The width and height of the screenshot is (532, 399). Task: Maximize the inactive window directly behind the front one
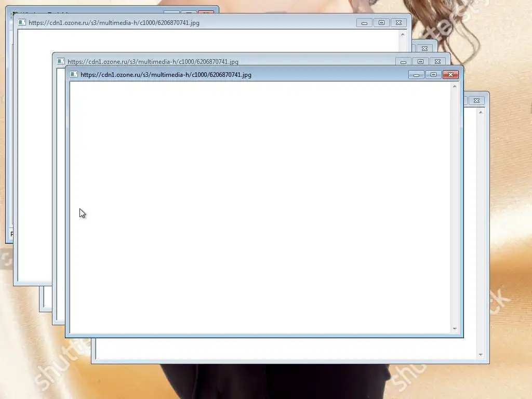(420, 62)
